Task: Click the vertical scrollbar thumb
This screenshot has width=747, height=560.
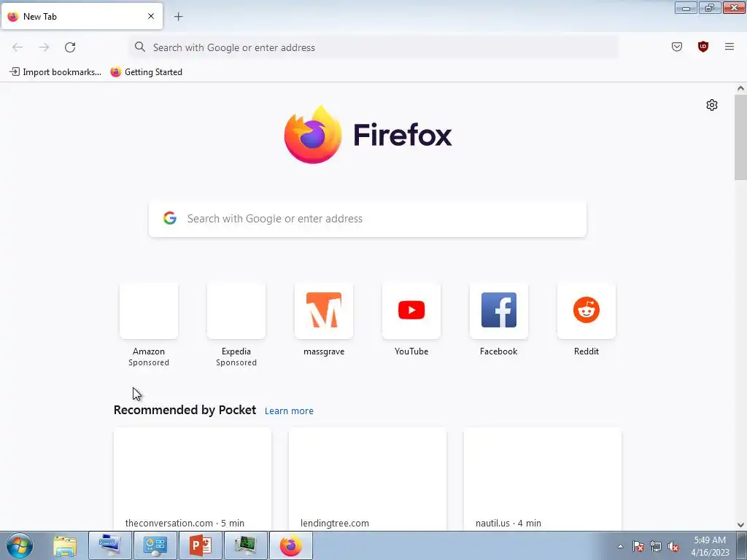Action: (740, 137)
